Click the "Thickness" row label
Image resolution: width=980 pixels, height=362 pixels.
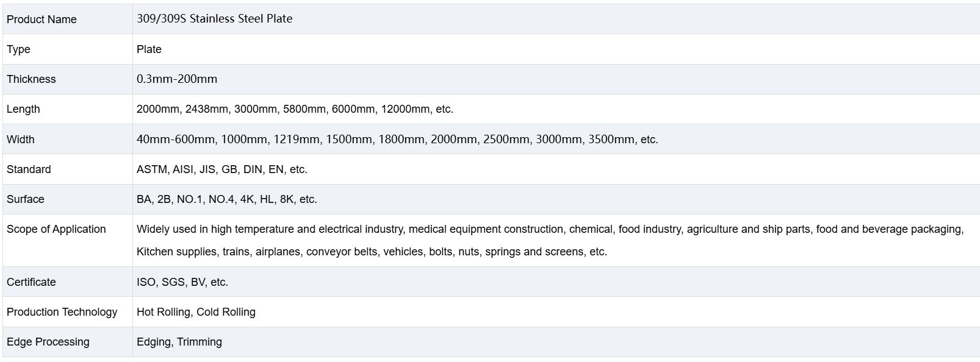[31, 79]
